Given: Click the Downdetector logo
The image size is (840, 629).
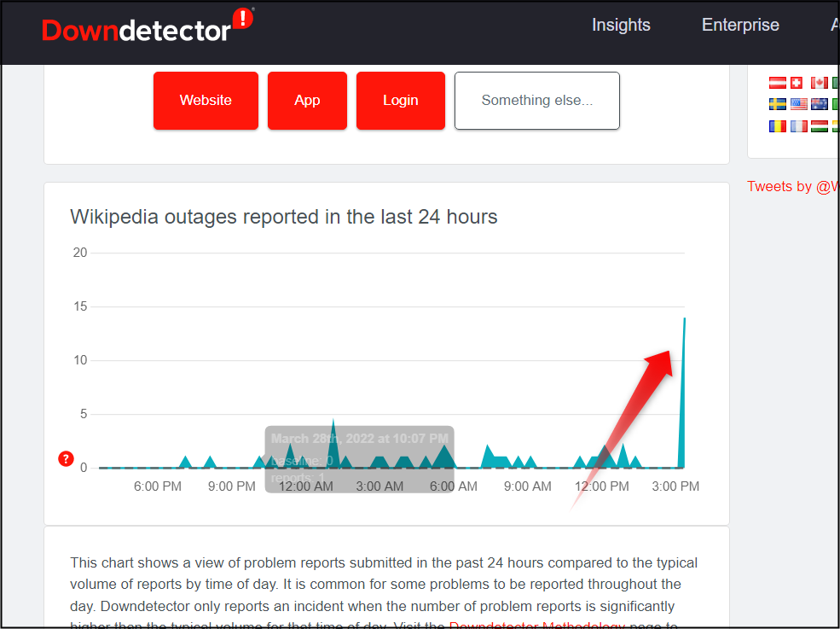Looking at the screenshot, I should coord(148,26).
